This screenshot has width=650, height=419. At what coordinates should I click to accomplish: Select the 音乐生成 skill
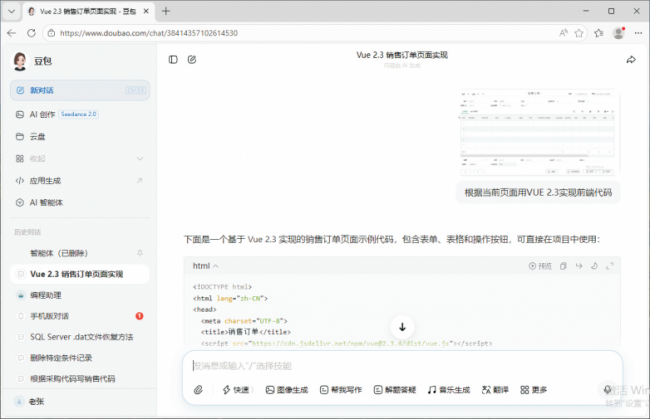[447, 390]
